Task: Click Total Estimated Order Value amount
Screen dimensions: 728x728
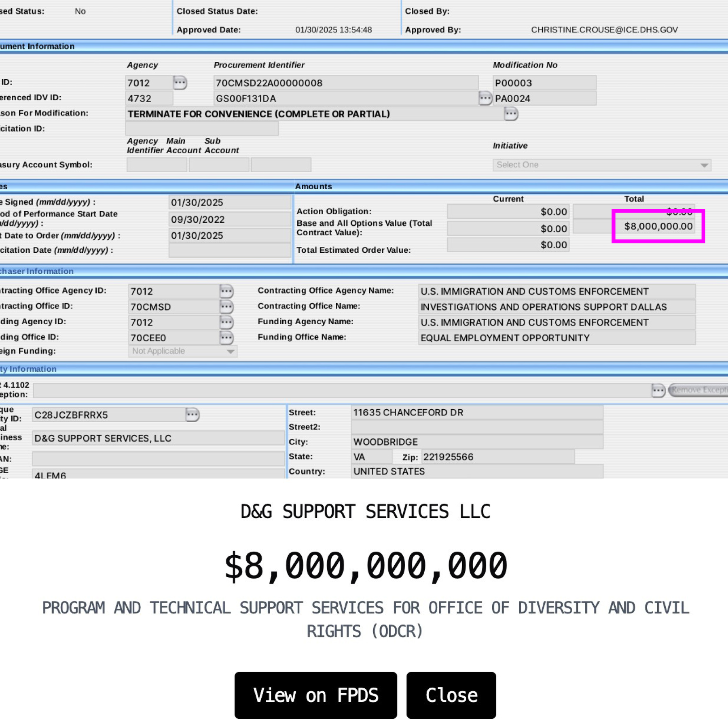Action: pos(508,245)
